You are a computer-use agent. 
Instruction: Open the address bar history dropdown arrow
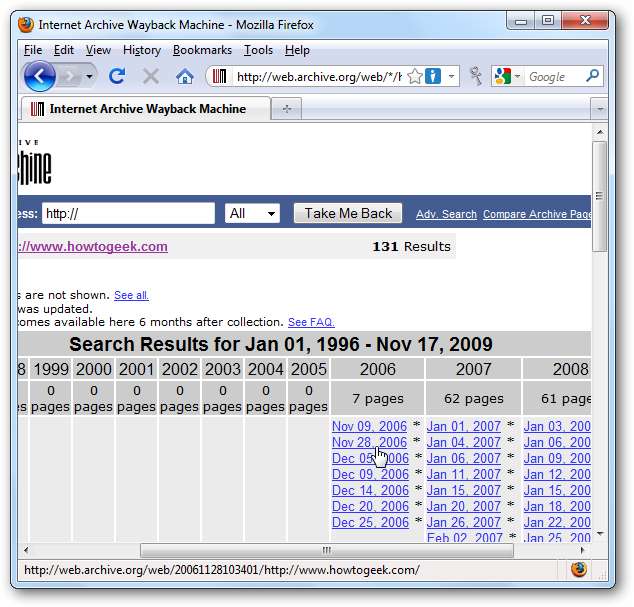tap(451, 76)
